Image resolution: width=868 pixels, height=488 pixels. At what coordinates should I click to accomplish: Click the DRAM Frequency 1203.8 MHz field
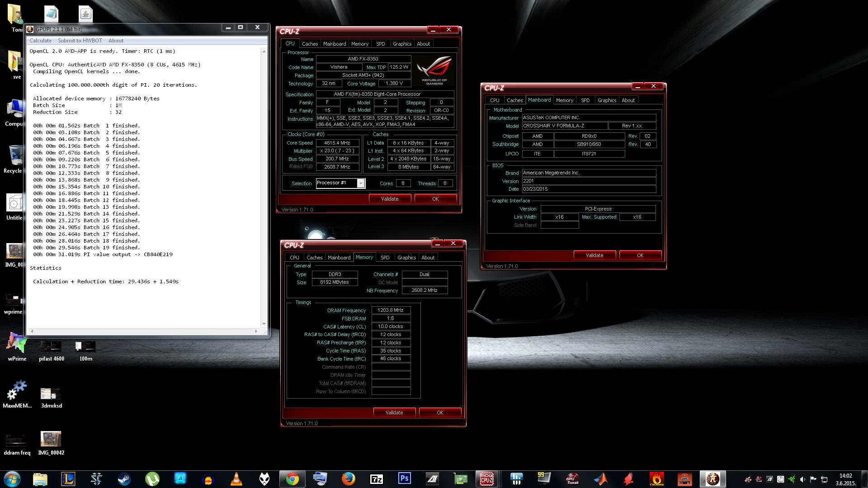(x=391, y=310)
